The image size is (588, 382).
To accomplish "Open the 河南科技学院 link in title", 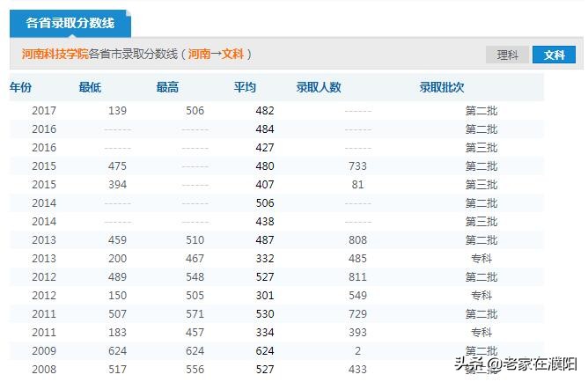I will [x=55, y=54].
